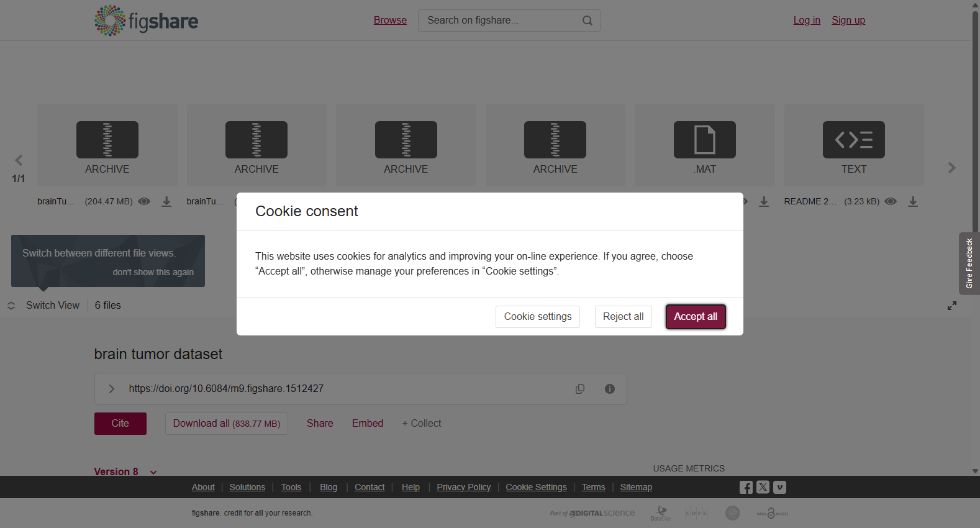Click the page vertical scrollbar
Viewport: 980px width, 528px height.
pos(975,121)
